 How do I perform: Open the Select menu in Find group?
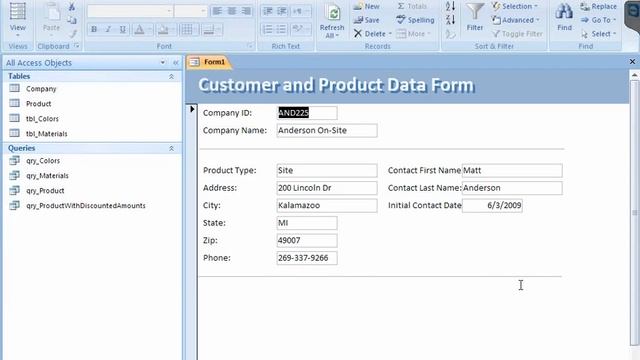598,33
